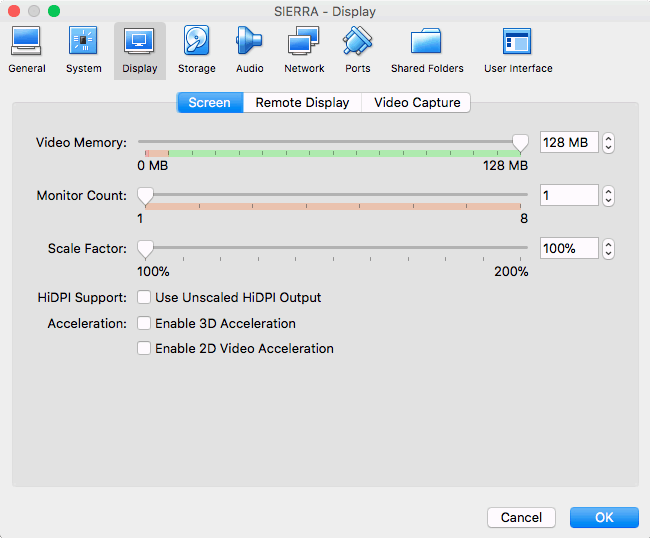Switch to the Screen tab
The width and height of the screenshot is (650, 538).
pos(210,102)
